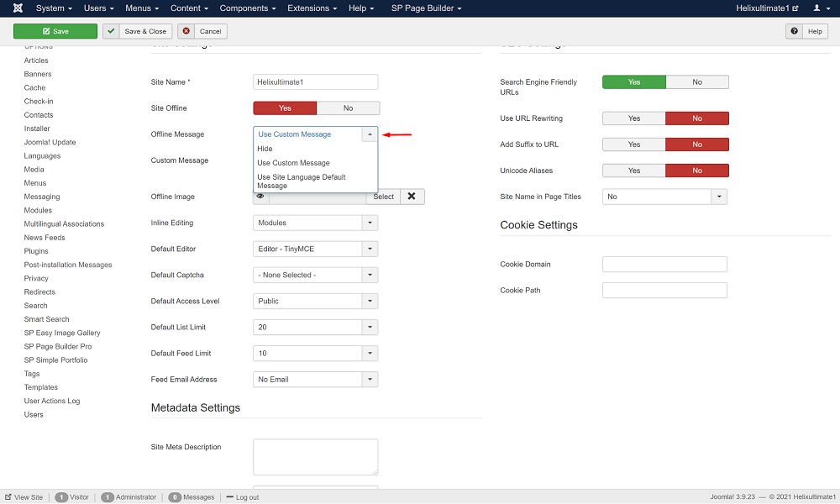Click the View Site icon link

(x=24, y=497)
